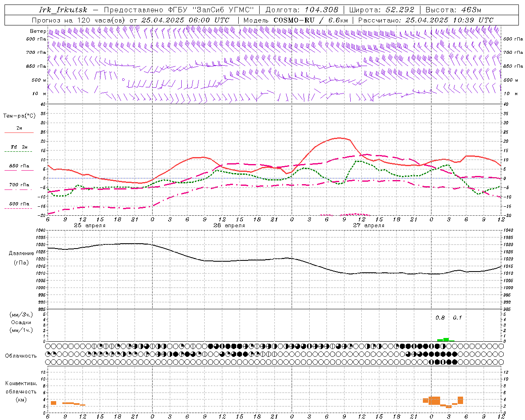
Task: Click the Ветер wind section label
Action: [x=38, y=31]
